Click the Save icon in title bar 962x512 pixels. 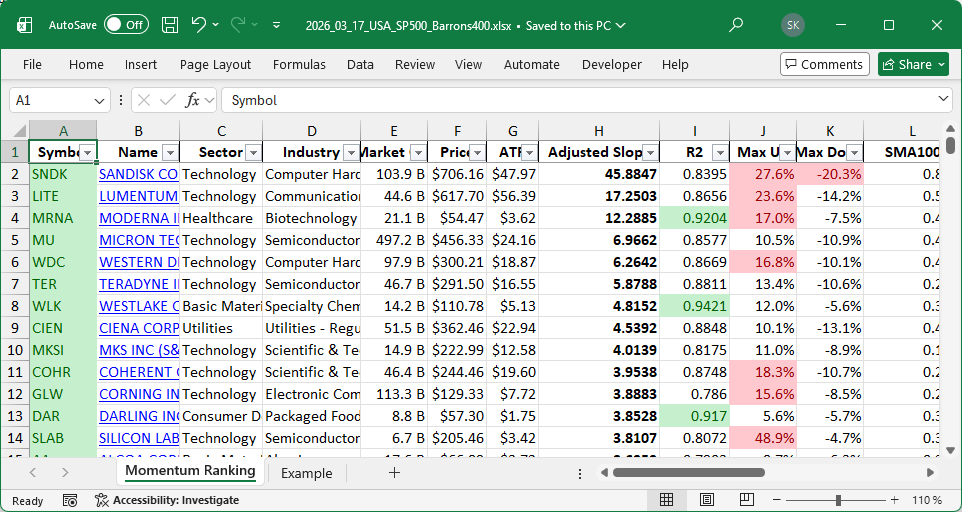click(170, 24)
